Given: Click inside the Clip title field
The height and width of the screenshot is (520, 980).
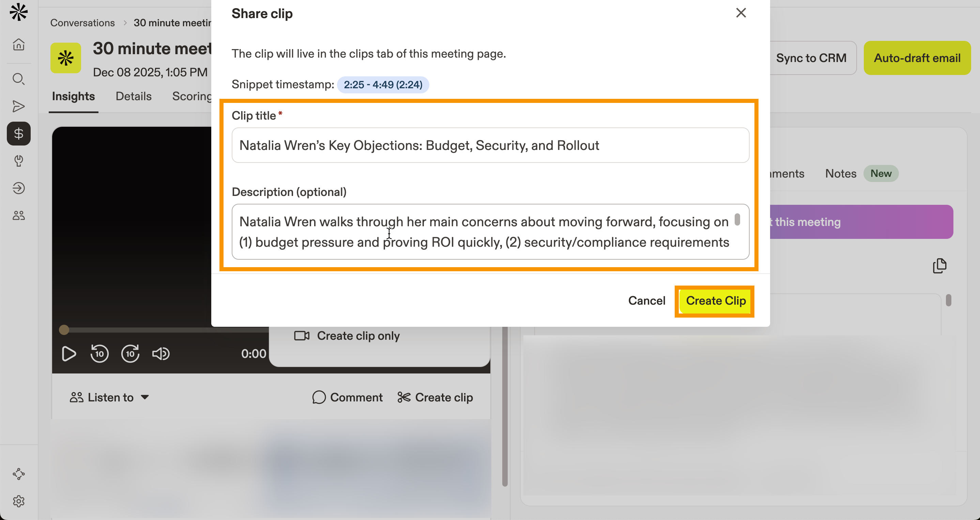Looking at the screenshot, I should [491, 145].
